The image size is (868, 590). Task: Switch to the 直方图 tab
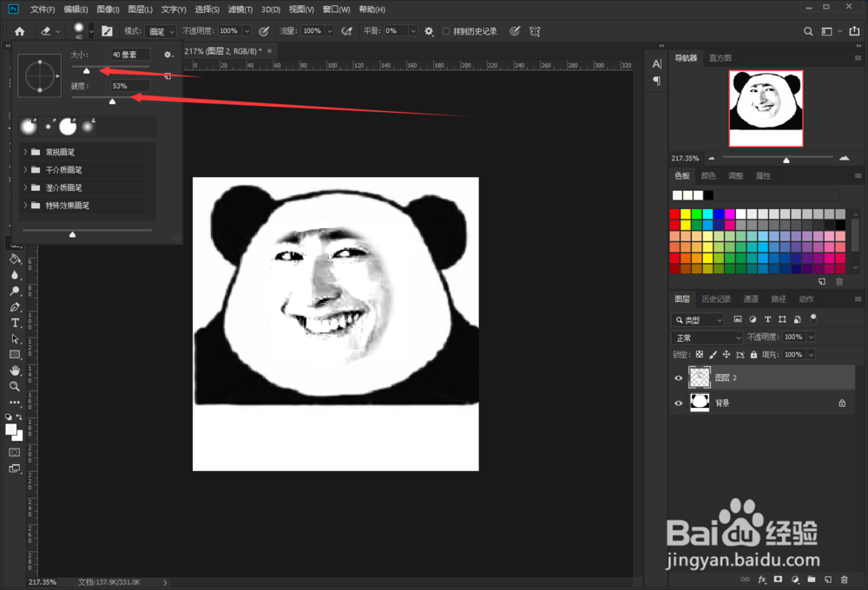click(720, 57)
